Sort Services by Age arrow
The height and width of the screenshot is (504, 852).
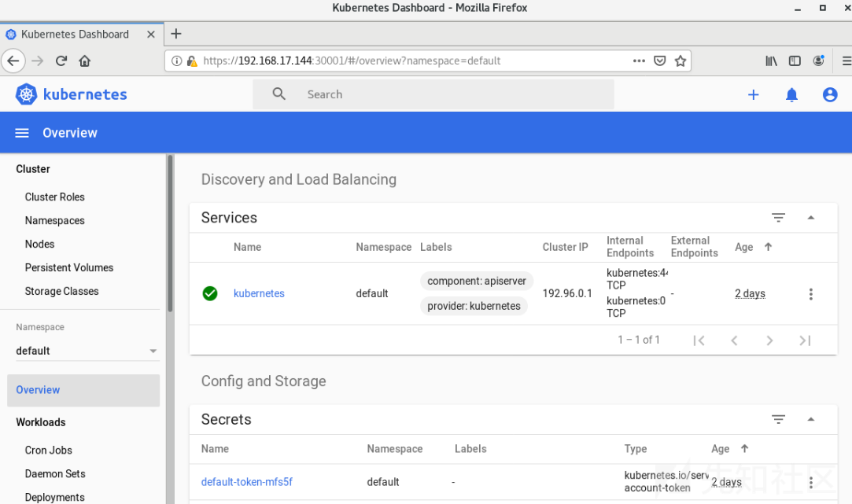[768, 247]
